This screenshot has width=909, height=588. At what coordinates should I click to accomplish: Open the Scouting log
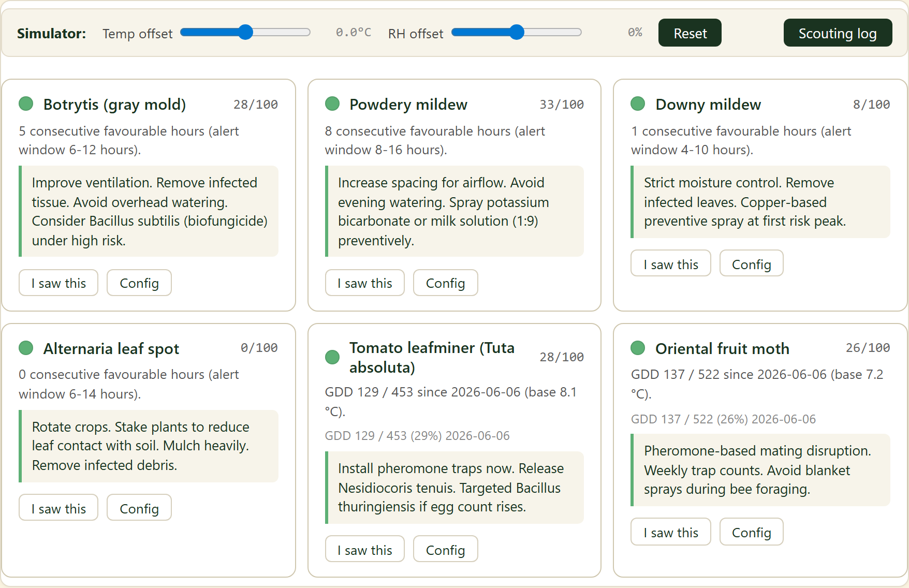838,33
